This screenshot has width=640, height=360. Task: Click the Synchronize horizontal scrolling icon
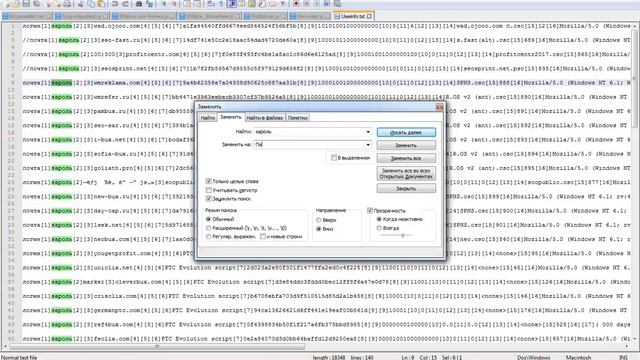click(197, 4)
